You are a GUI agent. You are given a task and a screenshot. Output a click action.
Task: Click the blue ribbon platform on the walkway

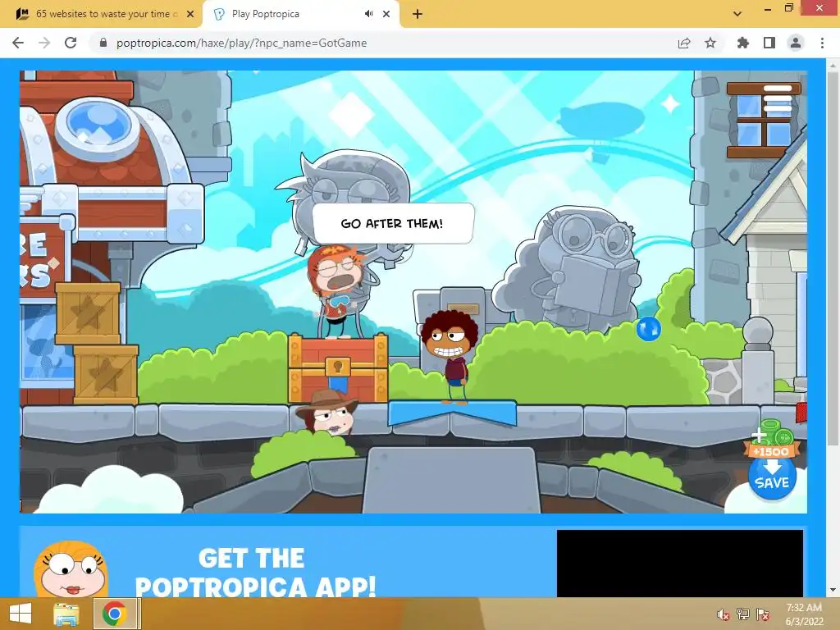(452, 413)
